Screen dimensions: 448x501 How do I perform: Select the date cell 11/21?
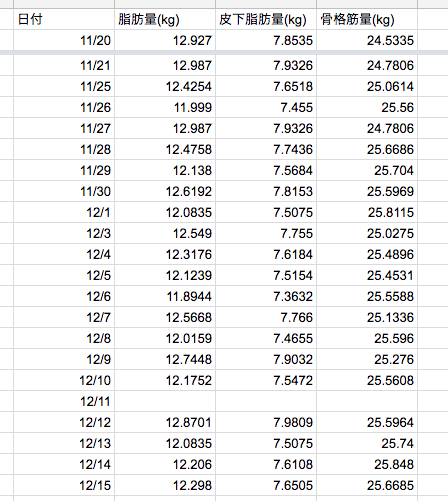(x=64, y=65)
